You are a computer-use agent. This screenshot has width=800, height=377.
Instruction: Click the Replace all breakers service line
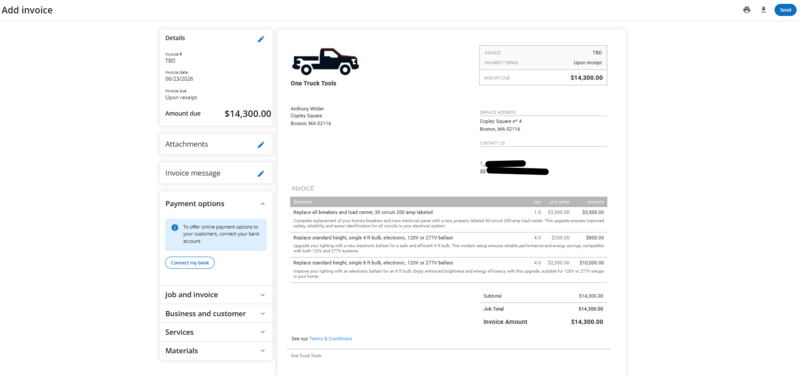click(363, 212)
